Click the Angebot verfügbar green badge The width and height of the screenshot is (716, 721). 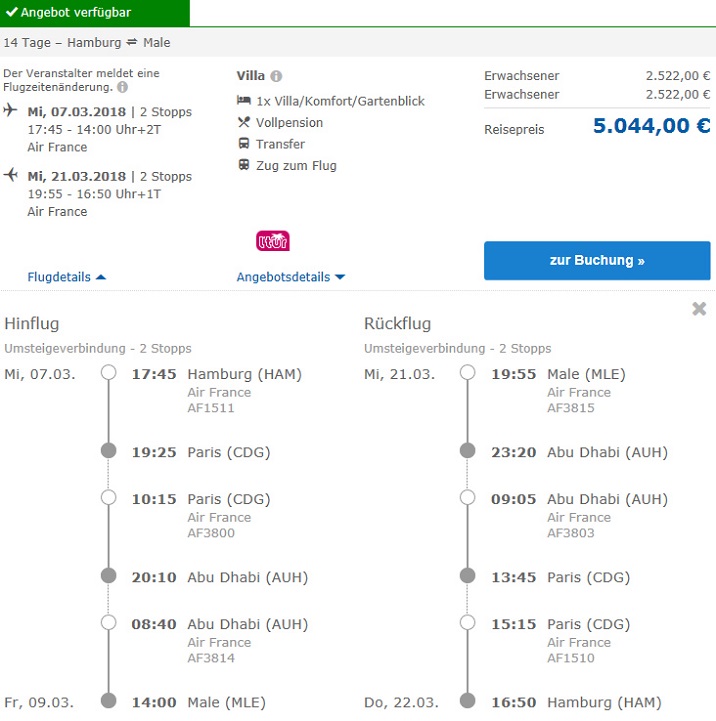pos(94,13)
